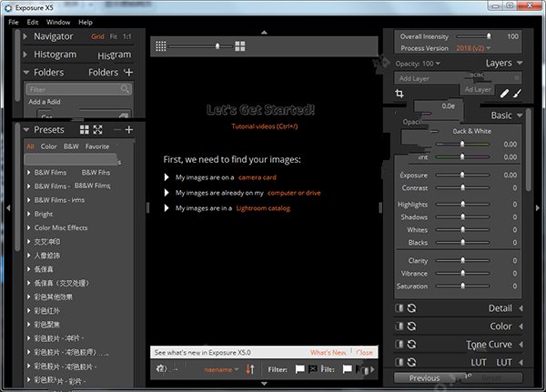Adjust the Overall Intensity slider

[473, 36]
